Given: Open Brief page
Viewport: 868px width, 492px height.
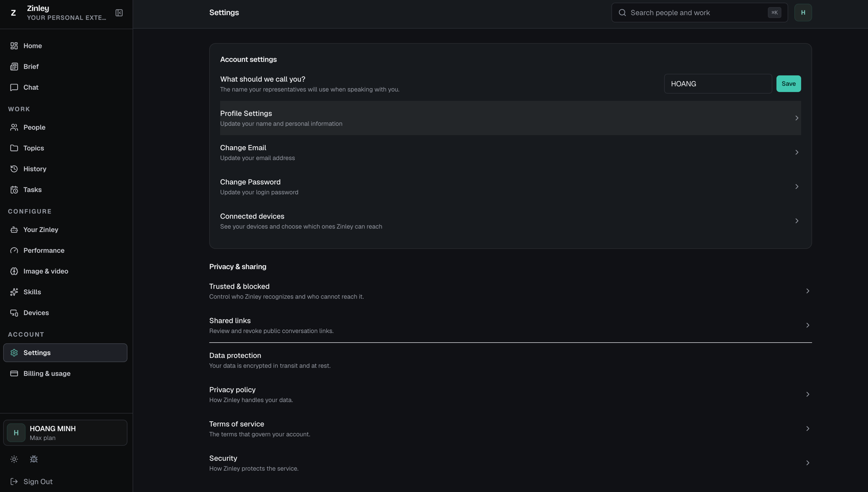Looking at the screenshot, I should (65, 66).
